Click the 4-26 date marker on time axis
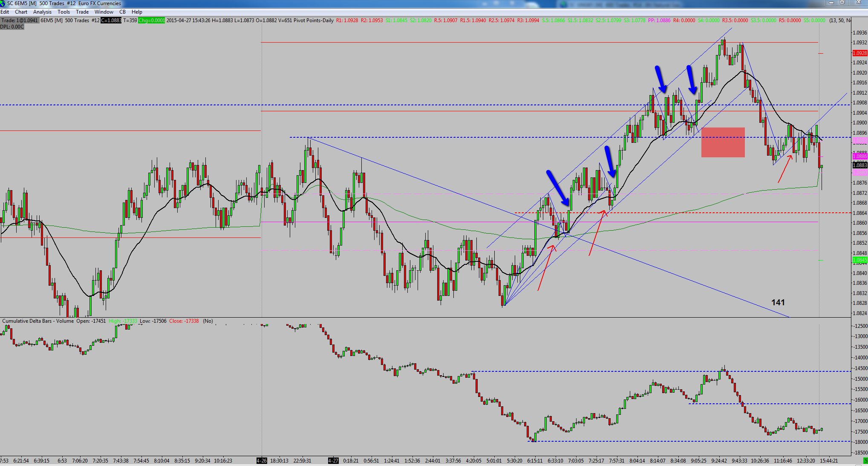Image resolution: width=868 pixels, height=466 pixels. pyautogui.click(x=262, y=461)
